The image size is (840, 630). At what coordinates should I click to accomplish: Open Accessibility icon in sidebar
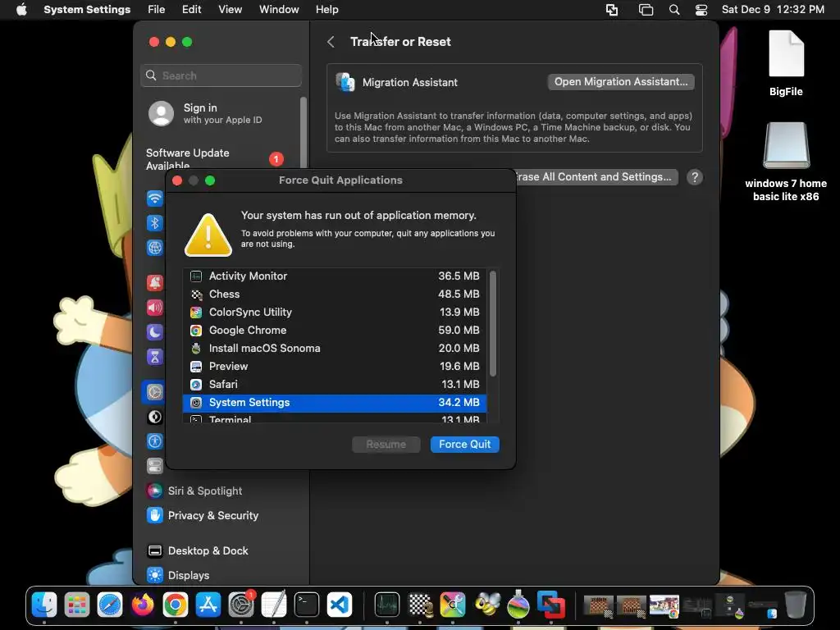[x=155, y=441]
